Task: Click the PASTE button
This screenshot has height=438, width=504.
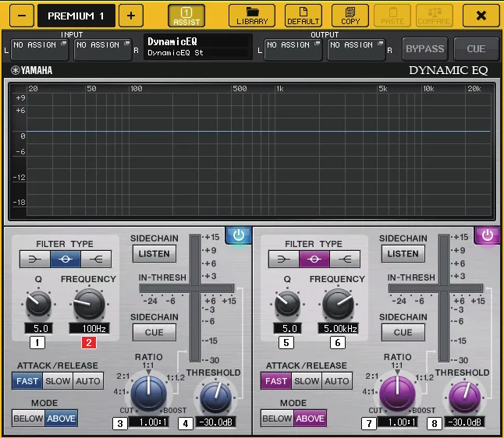Action: click(392, 16)
